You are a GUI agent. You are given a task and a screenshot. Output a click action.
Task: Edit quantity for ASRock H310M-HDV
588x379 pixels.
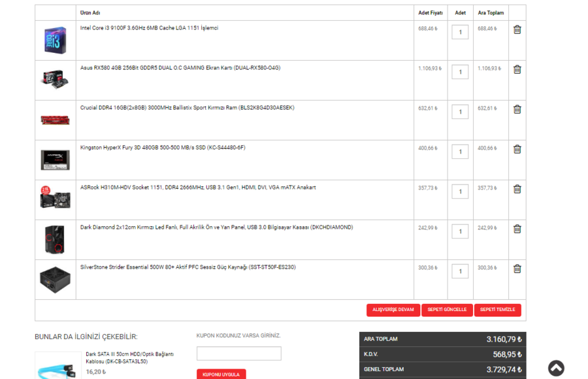tap(460, 191)
